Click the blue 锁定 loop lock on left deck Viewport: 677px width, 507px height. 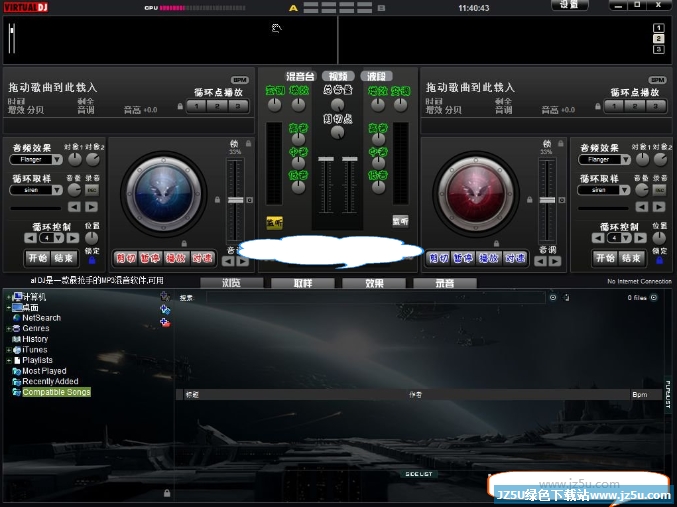click(x=92, y=260)
